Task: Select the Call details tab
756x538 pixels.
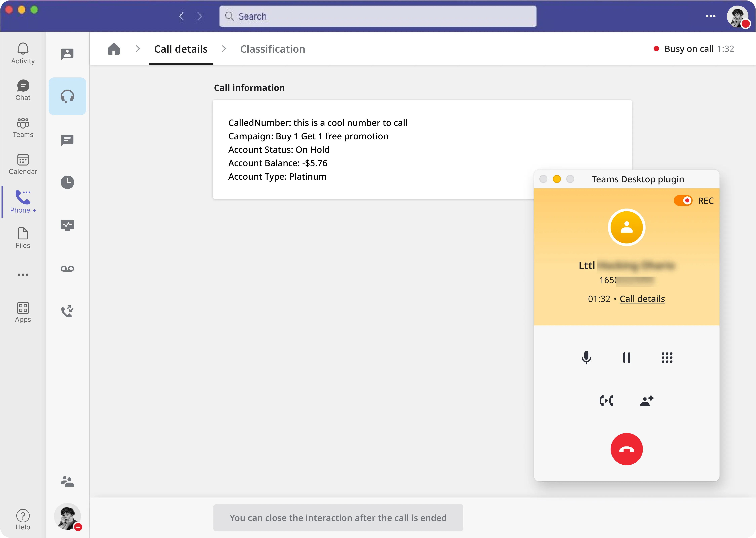Action: coord(181,49)
